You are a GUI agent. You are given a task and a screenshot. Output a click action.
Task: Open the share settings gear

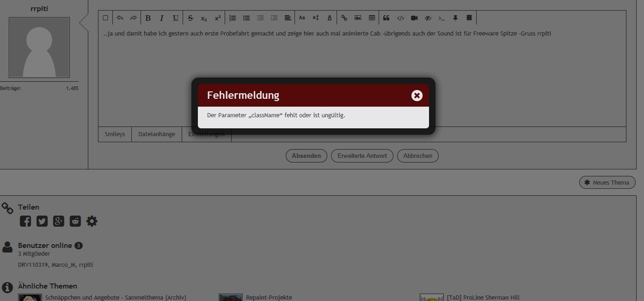pos(92,221)
